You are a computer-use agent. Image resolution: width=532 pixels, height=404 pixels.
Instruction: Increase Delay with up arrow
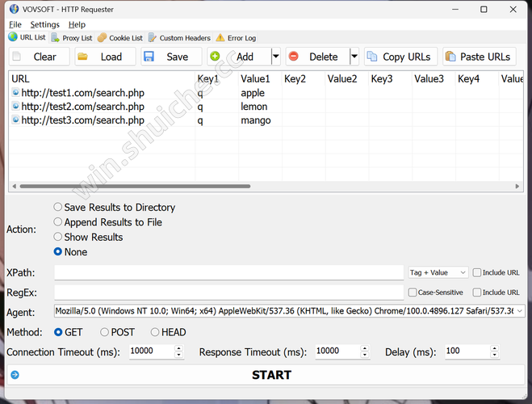[x=495, y=348]
